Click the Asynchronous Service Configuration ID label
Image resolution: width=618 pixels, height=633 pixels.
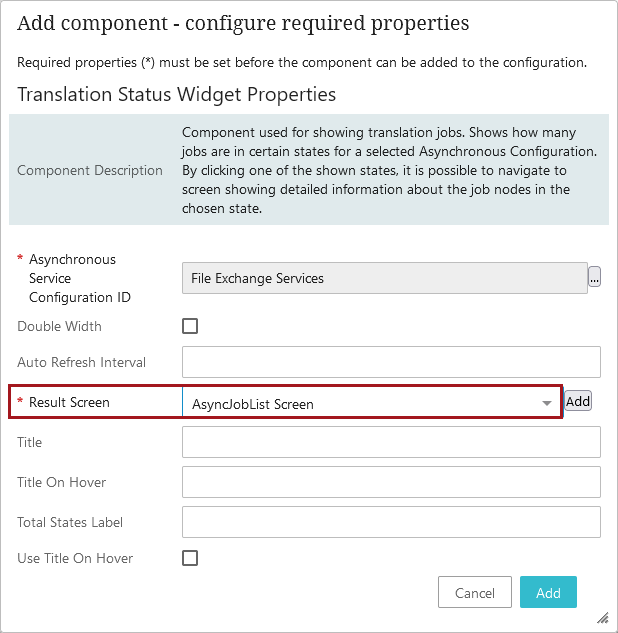point(72,278)
